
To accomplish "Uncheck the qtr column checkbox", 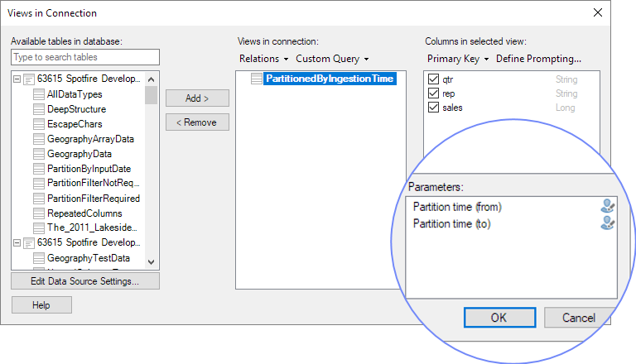I will coord(433,80).
